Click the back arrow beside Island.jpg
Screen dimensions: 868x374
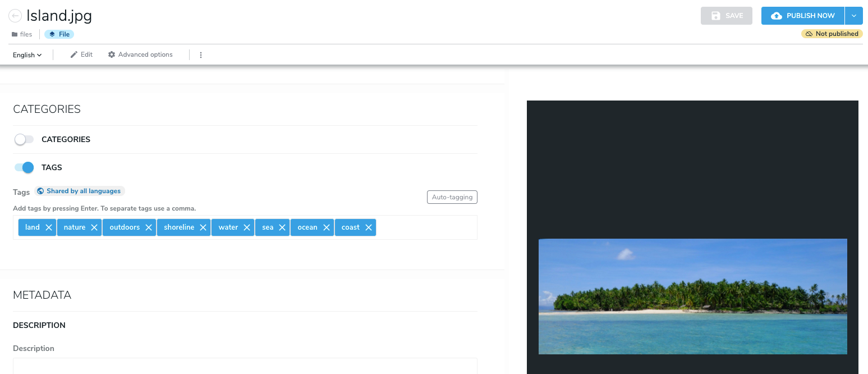15,15
